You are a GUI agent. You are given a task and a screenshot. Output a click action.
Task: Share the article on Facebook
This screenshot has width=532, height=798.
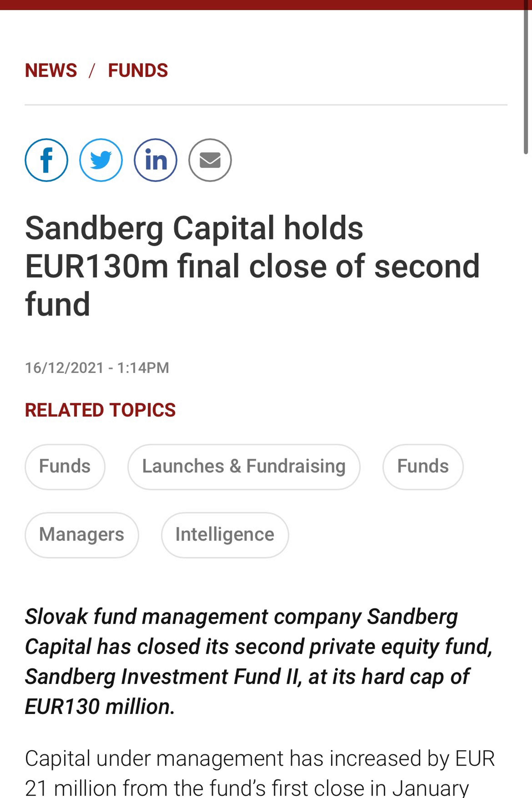47,160
